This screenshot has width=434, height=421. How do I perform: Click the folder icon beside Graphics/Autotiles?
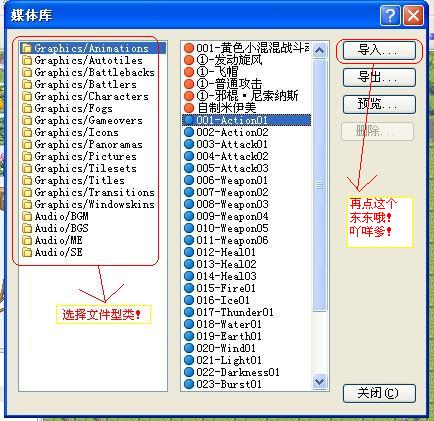click(26, 60)
